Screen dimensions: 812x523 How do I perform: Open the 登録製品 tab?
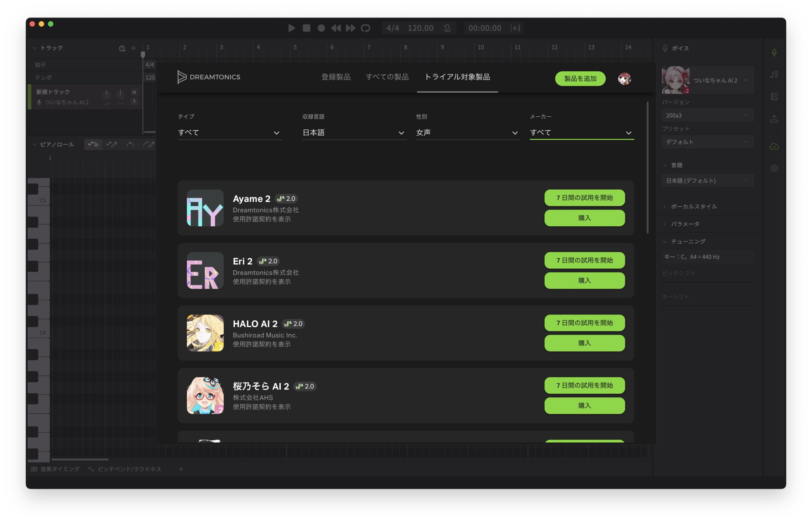tap(336, 77)
